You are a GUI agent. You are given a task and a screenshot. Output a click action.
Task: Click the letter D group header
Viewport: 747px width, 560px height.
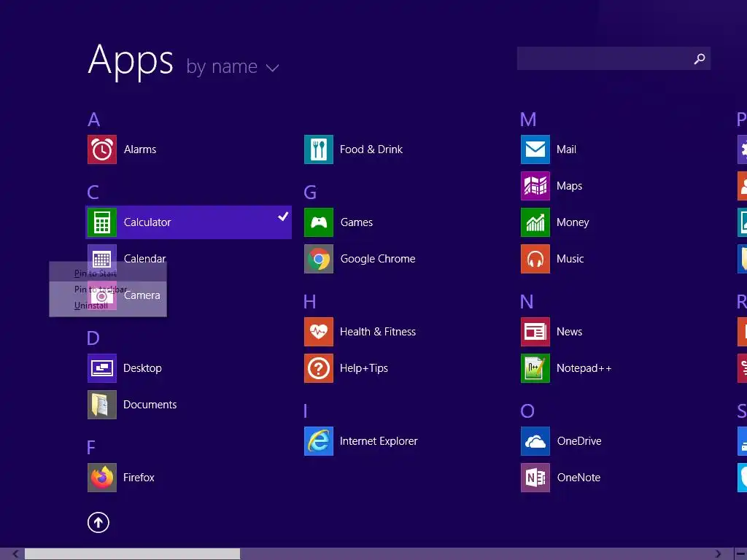pos(93,338)
